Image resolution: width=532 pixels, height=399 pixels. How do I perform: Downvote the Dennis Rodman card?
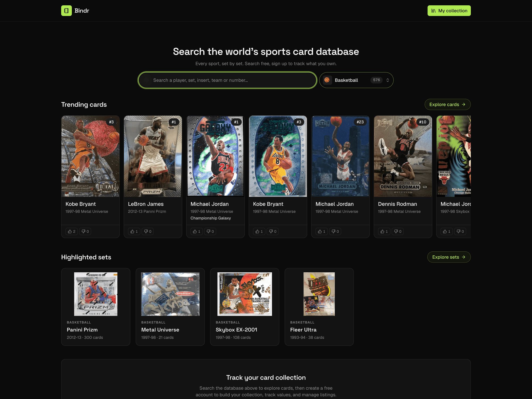pyautogui.click(x=398, y=231)
